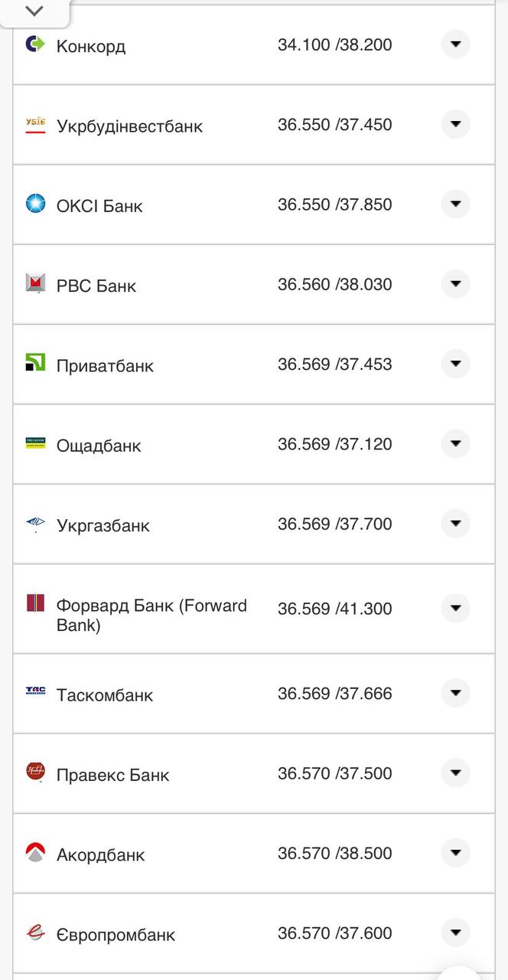Open the Укргазбанк bank name link
Viewport: 508px width, 980px height.
(103, 525)
